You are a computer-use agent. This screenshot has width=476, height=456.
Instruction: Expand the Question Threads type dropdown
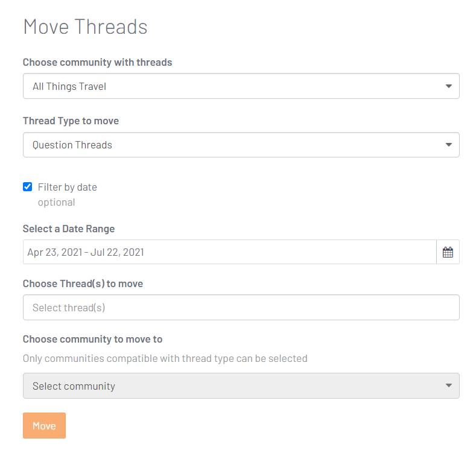pos(241,145)
